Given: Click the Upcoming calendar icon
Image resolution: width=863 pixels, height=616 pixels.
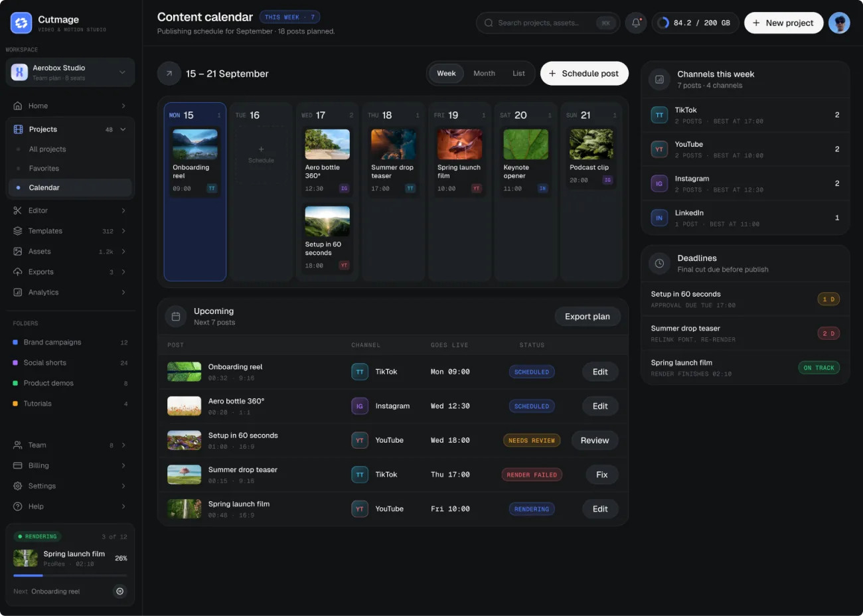Looking at the screenshot, I should (176, 317).
